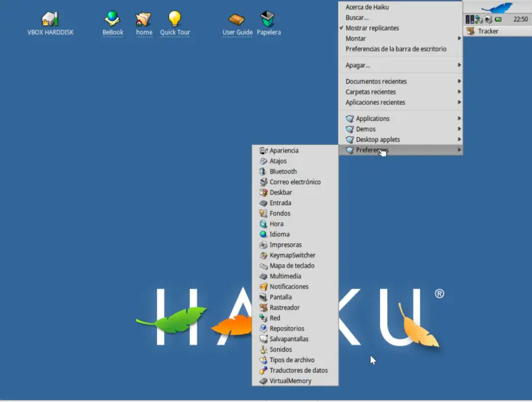532x402 pixels.
Task: Click the KeymapSwitcher icon
Action: (x=263, y=255)
